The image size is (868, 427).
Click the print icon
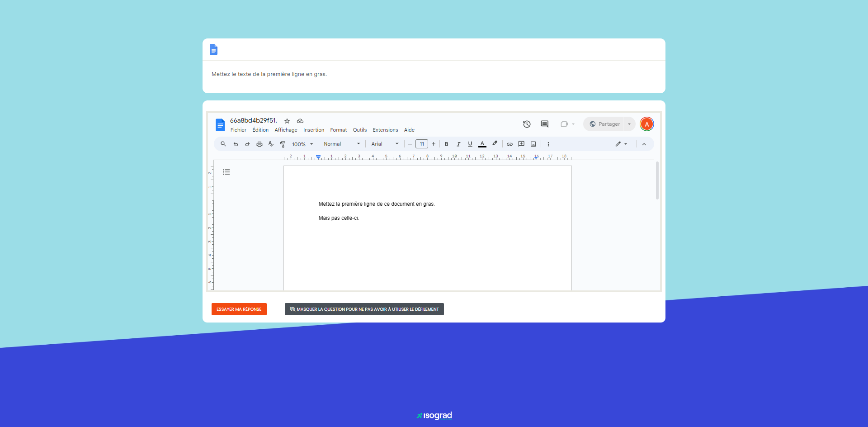coord(259,144)
